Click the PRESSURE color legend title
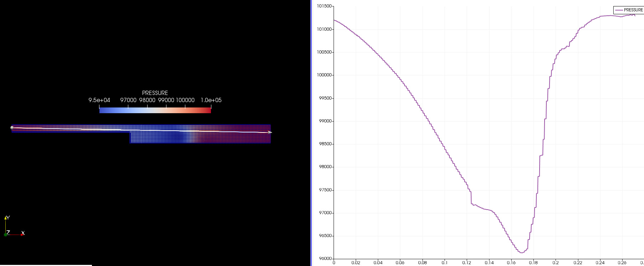Image resolution: width=644 pixels, height=266 pixels. (x=155, y=93)
